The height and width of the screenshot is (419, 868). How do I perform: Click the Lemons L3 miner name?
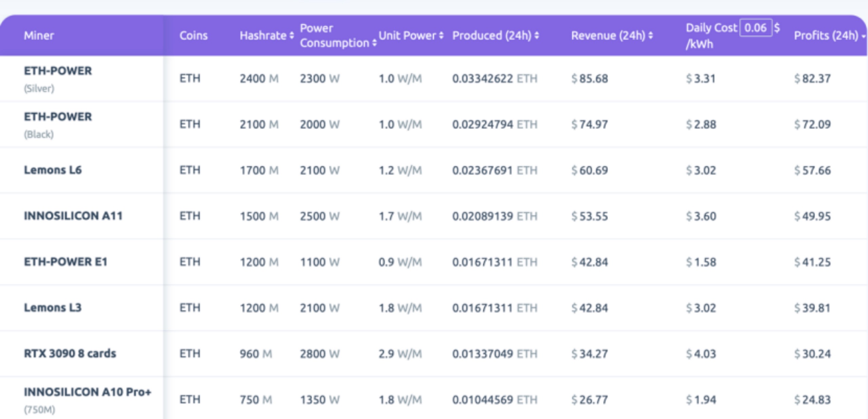[x=53, y=307]
